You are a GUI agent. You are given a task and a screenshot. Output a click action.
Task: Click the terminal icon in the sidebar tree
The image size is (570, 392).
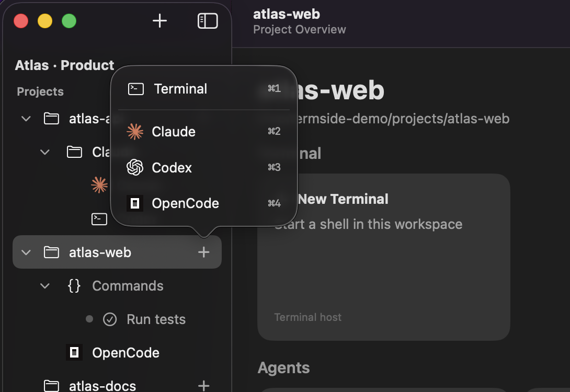99,219
